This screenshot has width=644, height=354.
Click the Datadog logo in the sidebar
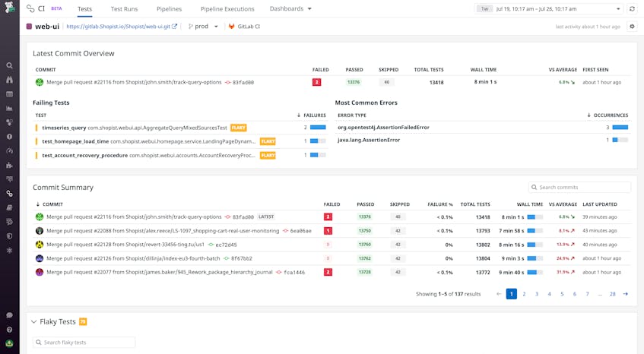pyautogui.click(x=9, y=7)
